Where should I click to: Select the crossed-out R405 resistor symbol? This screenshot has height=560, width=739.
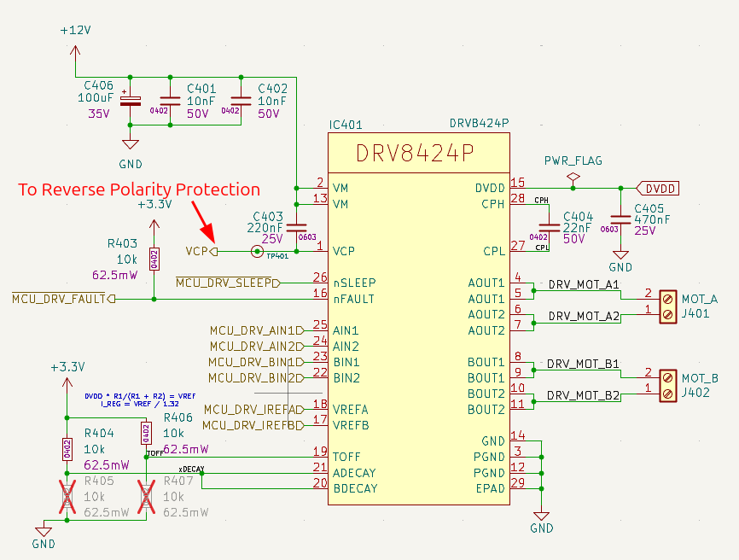(67, 496)
